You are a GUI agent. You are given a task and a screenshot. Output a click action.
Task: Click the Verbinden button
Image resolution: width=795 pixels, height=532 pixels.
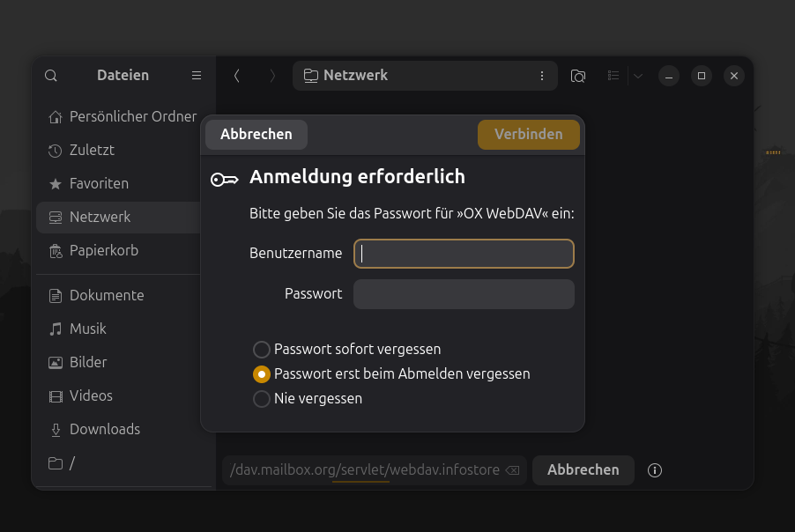(x=528, y=135)
